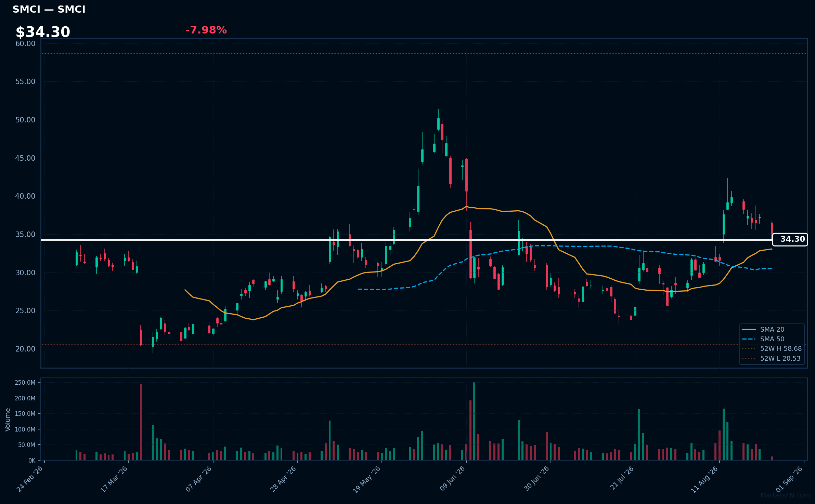This screenshot has height=504, width=815.
Task: Click the 01 Sep '26 date label
Action: point(789,479)
